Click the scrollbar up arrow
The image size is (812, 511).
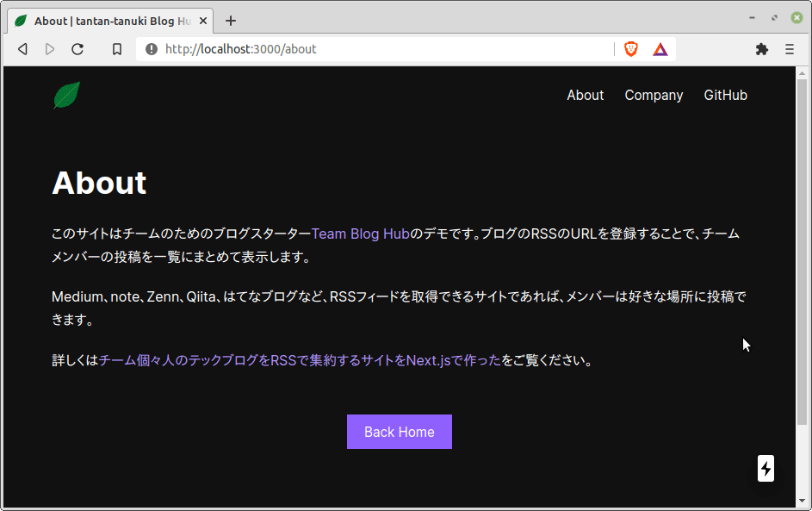click(802, 73)
